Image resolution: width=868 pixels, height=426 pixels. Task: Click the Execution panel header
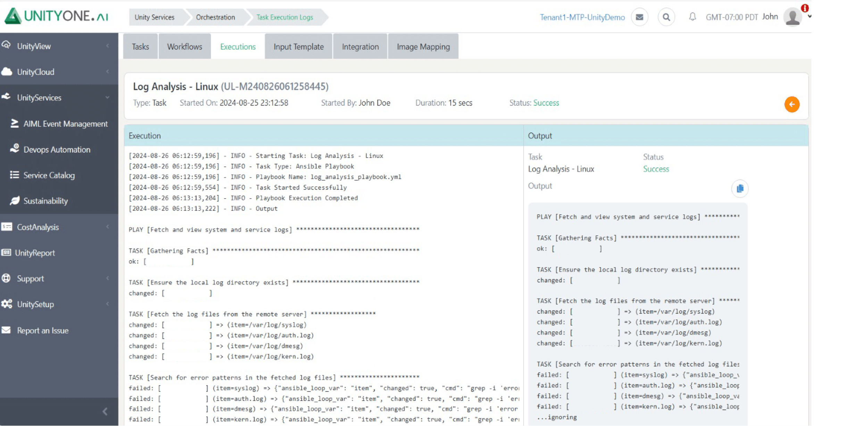(x=324, y=135)
